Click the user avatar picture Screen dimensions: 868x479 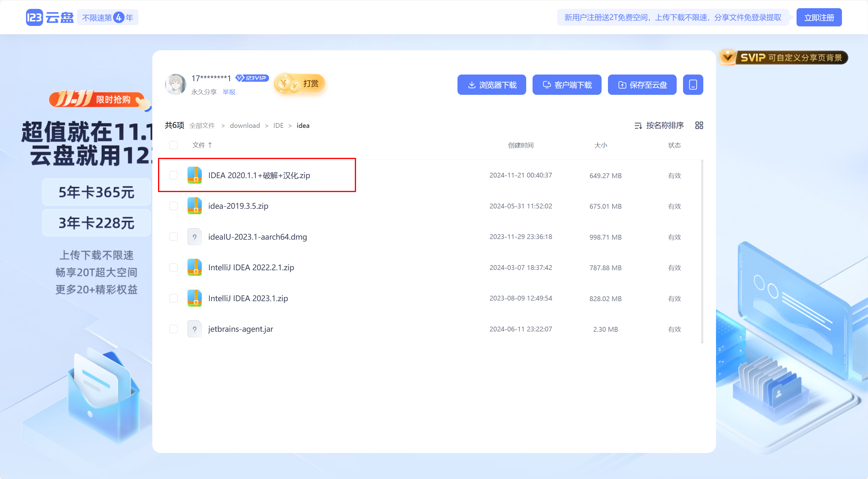pos(176,84)
